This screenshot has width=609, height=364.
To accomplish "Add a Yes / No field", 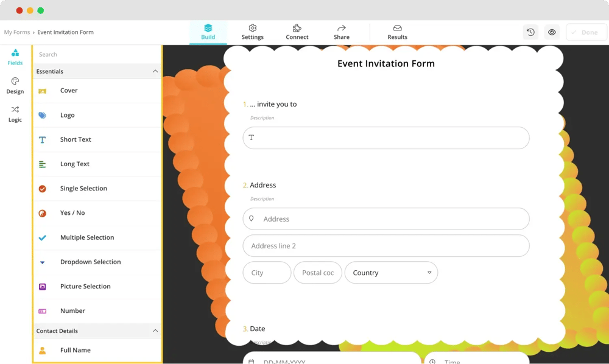I will pyautogui.click(x=72, y=213).
